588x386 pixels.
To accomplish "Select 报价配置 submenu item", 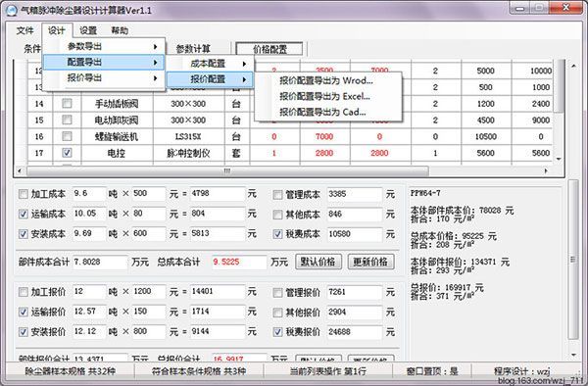I will [x=210, y=79].
